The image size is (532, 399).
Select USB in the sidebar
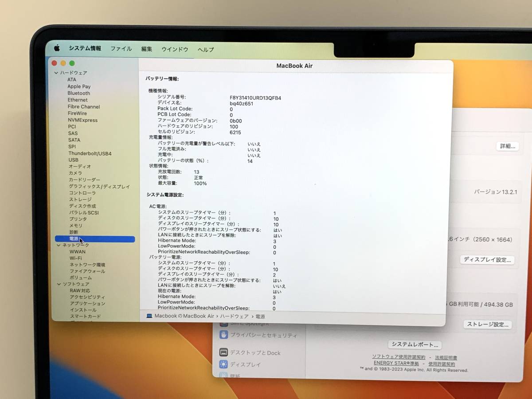74,160
